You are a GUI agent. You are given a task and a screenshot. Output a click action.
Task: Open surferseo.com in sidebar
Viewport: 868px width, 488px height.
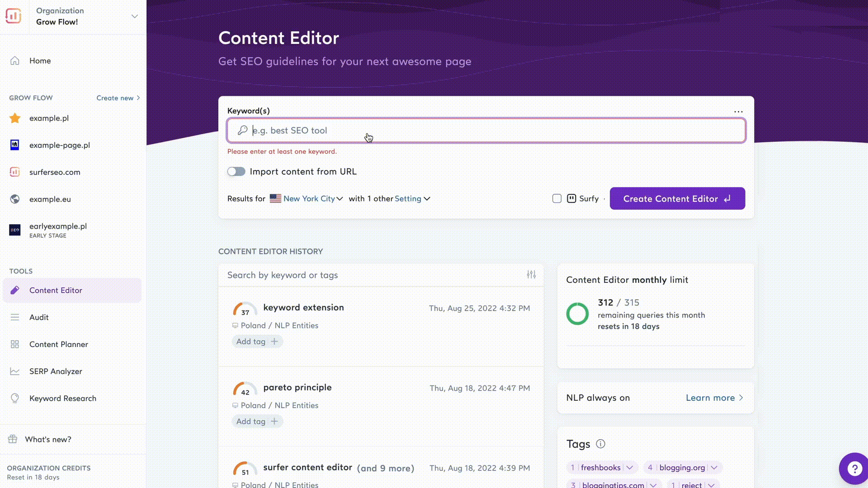pos(55,172)
